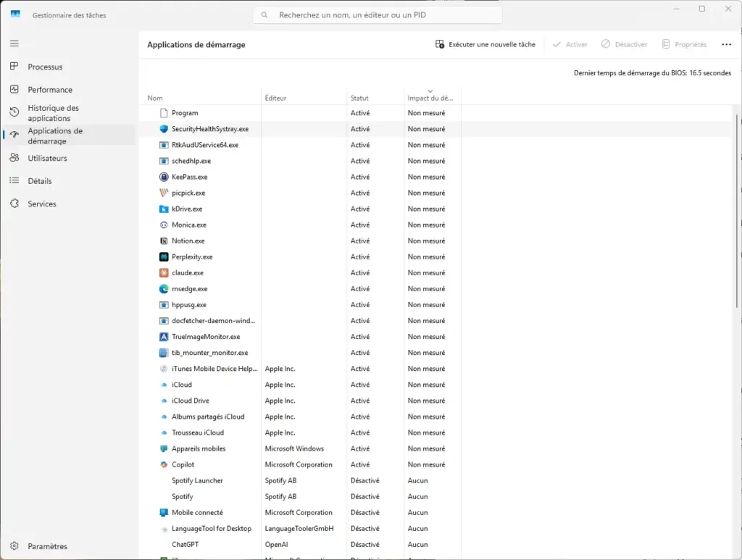Click the KeePass.exe lock icon
742x560 pixels.
tap(164, 177)
